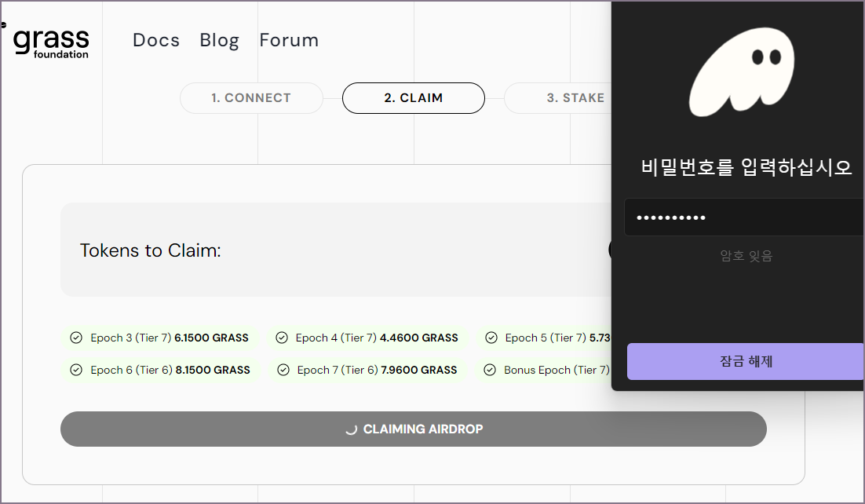This screenshot has height=504, width=865.
Task: Open the Docs page
Action: 155,40
